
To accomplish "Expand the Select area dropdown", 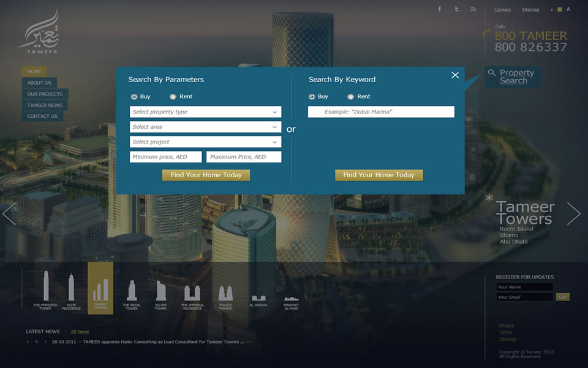I will (x=205, y=127).
